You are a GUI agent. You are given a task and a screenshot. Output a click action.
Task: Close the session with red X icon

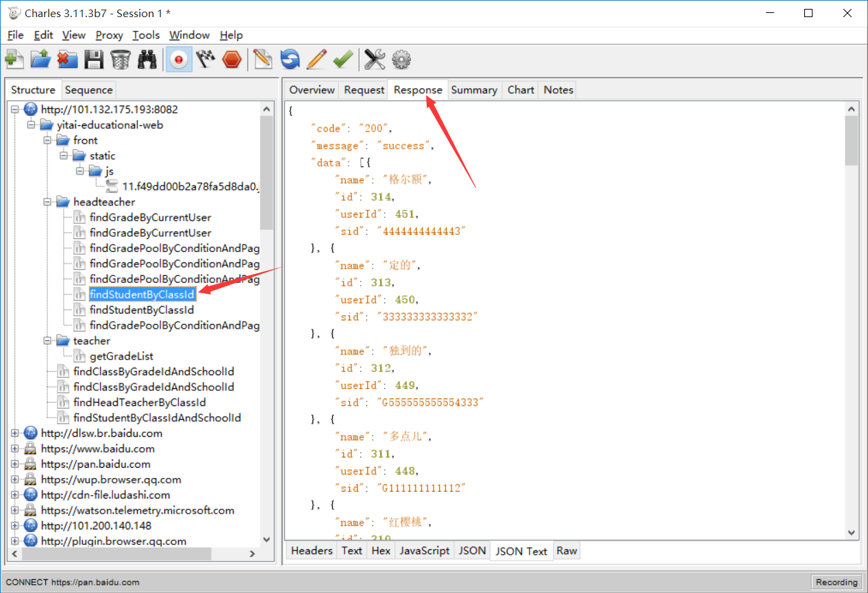tap(67, 59)
